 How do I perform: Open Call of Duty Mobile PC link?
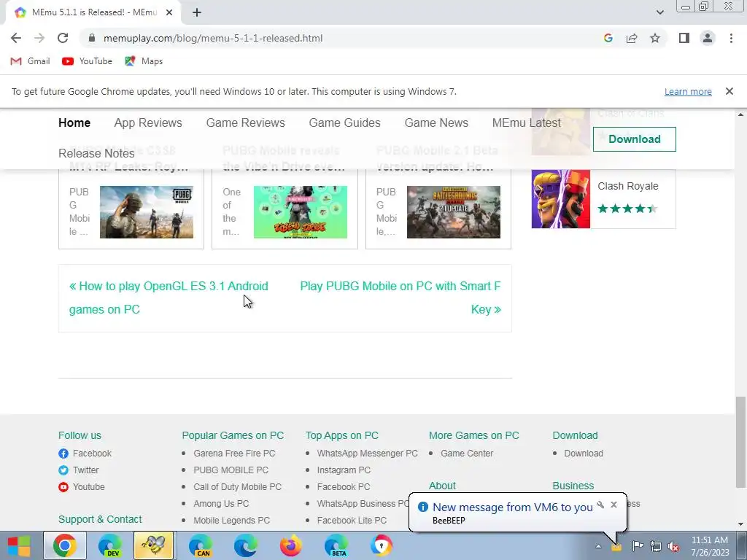coord(237,486)
